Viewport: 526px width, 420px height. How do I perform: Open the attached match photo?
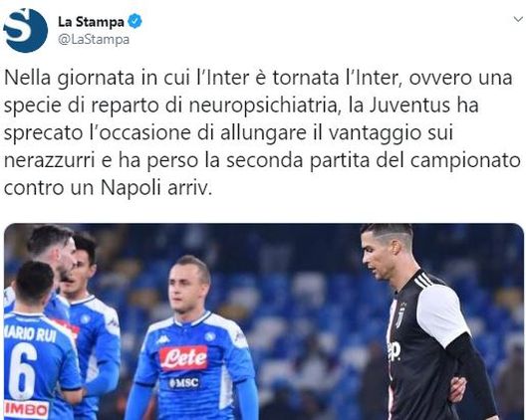point(264,321)
